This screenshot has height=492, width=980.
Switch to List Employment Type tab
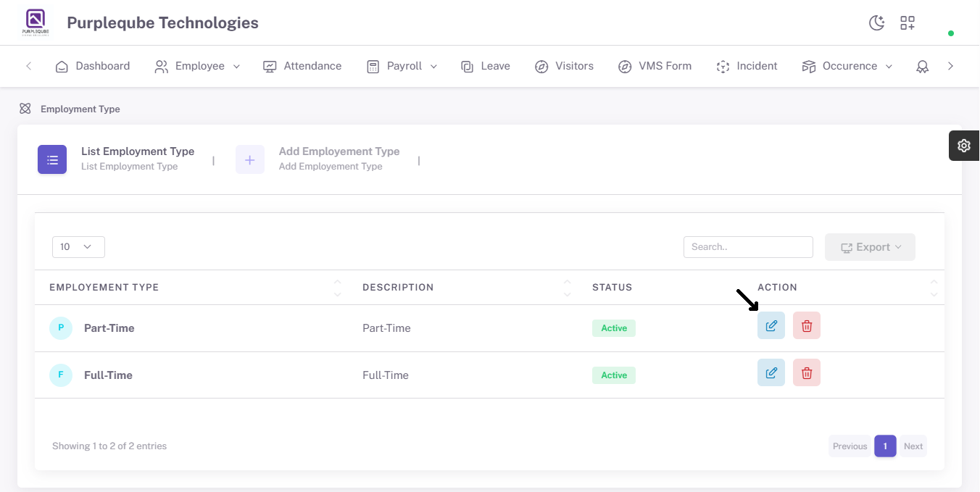(x=116, y=159)
